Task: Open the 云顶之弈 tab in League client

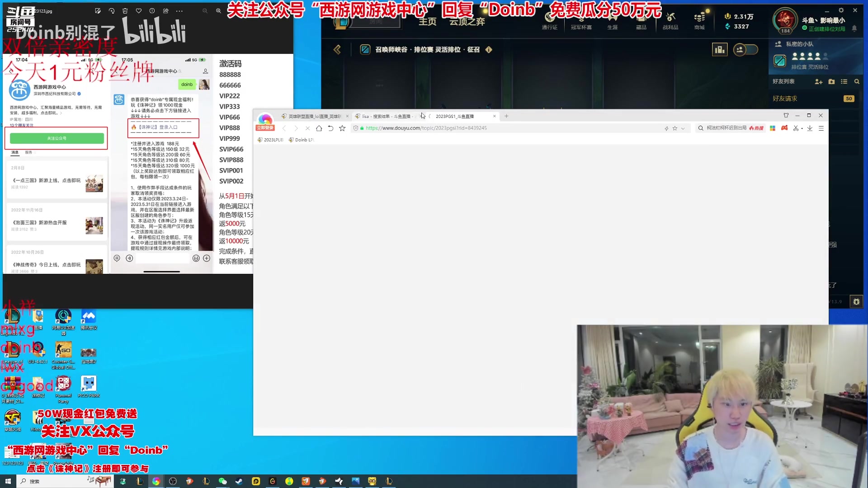Action: 467,22
